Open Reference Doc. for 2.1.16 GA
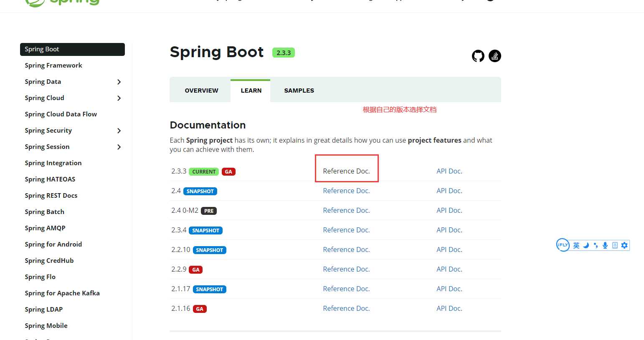 (x=346, y=308)
